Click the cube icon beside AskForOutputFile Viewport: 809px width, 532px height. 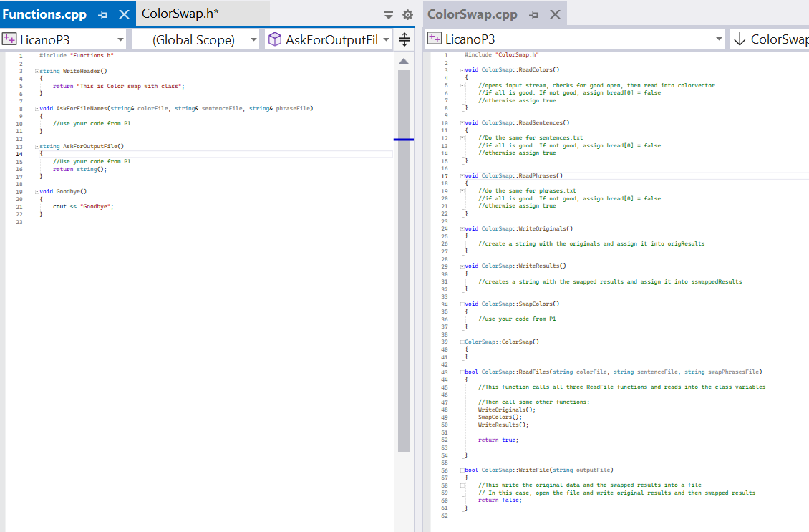click(x=274, y=40)
